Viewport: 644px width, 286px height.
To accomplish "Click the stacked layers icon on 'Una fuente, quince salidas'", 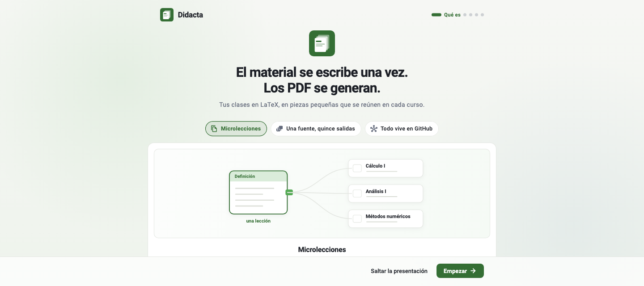I will [x=280, y=129].
